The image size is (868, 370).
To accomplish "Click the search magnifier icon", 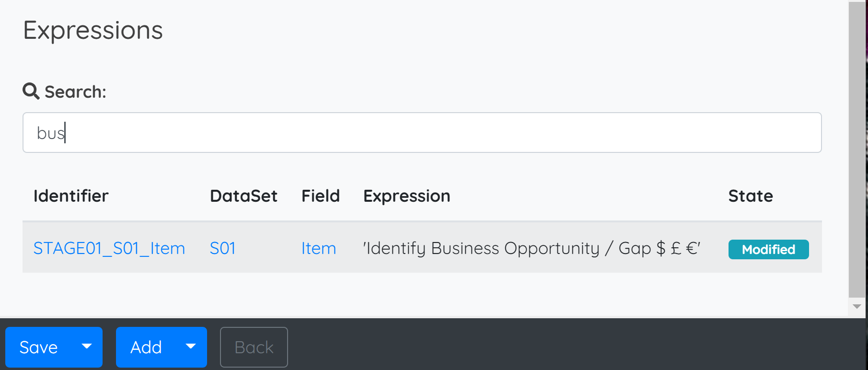I will (x=31, y=91).
